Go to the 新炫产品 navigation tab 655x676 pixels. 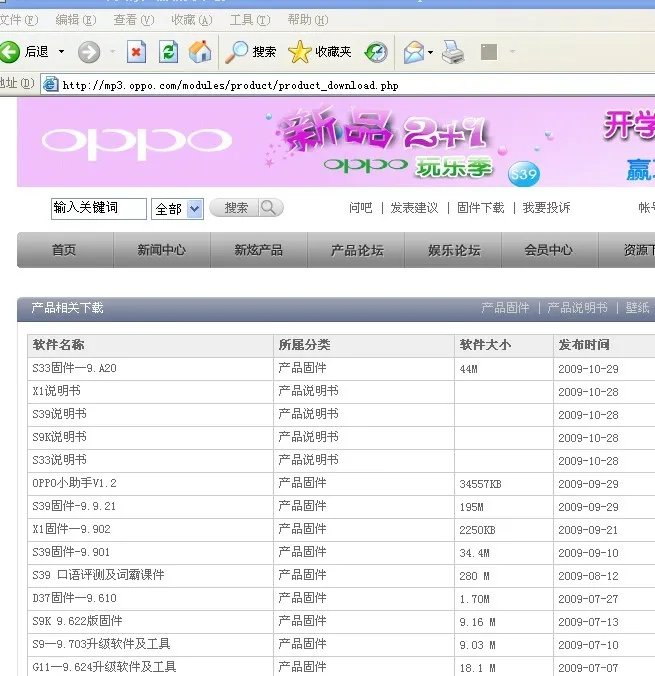coord(259,250)
